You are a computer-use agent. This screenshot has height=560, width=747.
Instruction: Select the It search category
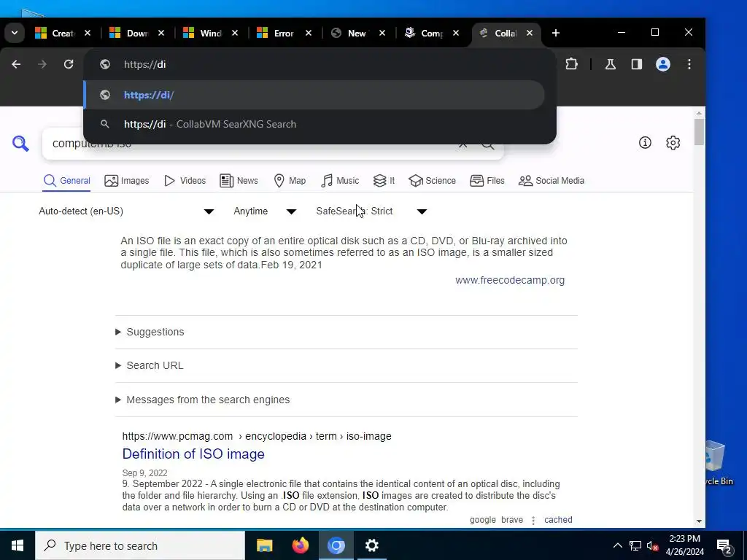point(384,181)
